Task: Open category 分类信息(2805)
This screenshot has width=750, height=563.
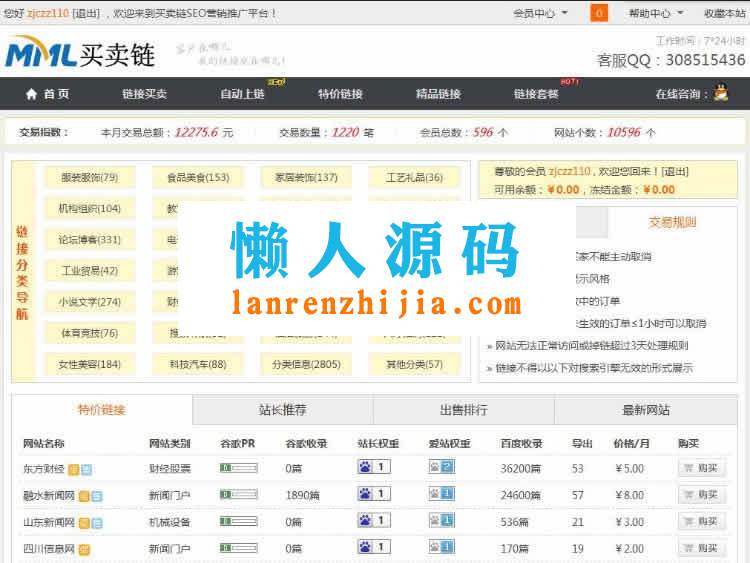Action: pyautogui.click(x=306, y=364)
